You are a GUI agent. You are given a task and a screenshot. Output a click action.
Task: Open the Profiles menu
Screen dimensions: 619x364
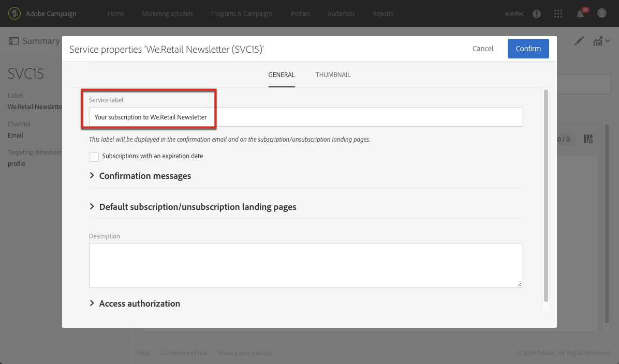coord(300,14)
